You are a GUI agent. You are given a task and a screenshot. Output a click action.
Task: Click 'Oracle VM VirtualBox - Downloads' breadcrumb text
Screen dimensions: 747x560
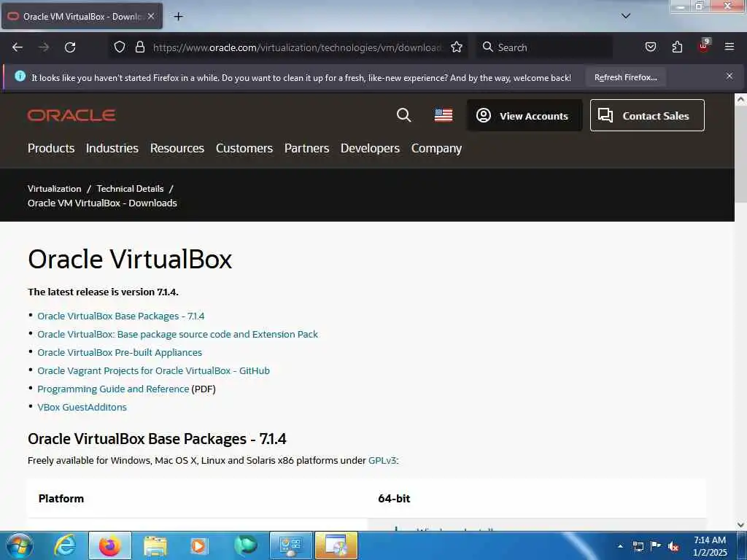102,203
